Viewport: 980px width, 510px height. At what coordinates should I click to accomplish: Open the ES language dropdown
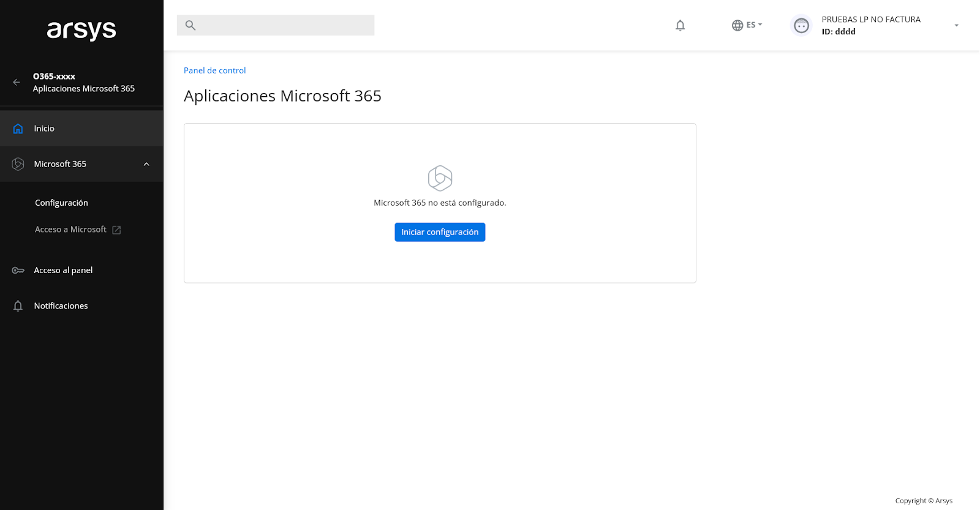click(753, 25)
